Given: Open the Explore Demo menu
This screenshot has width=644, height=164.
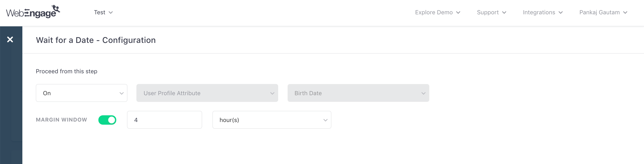Looking at the screenshot, I should click(434, 13).
